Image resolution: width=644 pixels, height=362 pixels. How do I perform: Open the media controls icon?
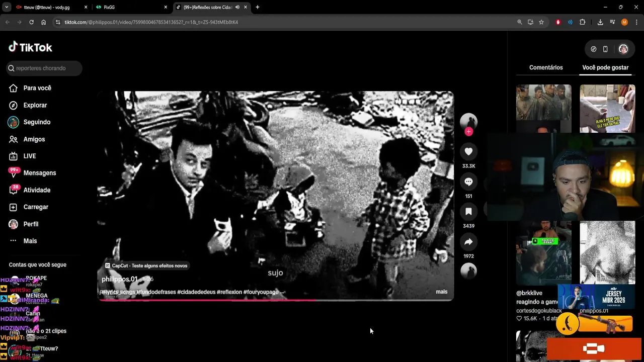point(612,22)
